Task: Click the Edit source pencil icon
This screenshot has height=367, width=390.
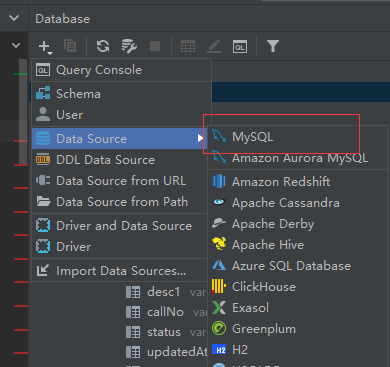Action: 214,46
